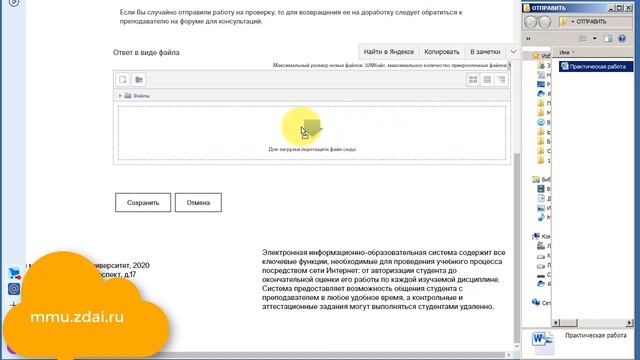Go forward in the ОТПРАВИТЬ Explorer window

(x=544, y=22)
